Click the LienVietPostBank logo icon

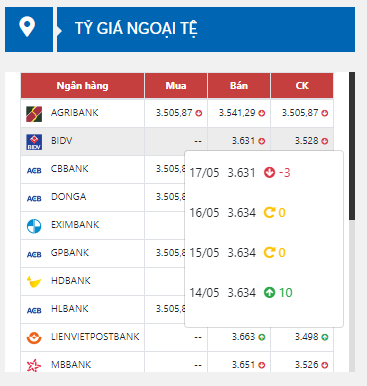pyautogui.click(x=34, y=338)
